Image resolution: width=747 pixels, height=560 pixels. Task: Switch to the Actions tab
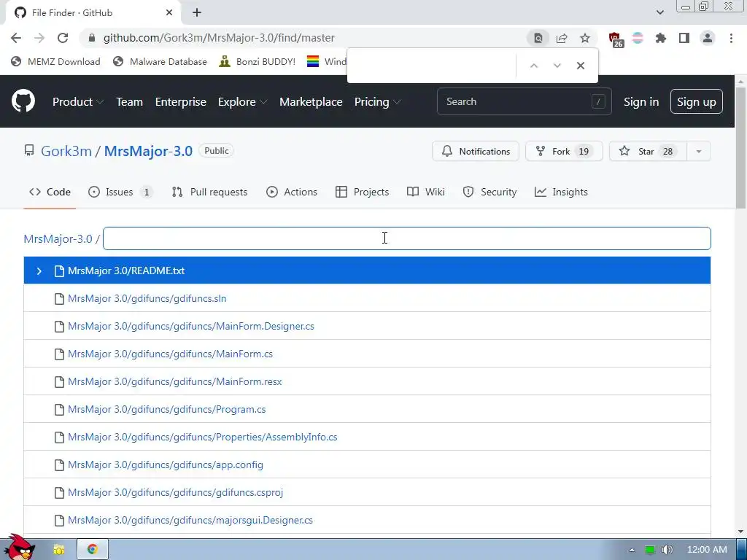click(x=292, y=192)
